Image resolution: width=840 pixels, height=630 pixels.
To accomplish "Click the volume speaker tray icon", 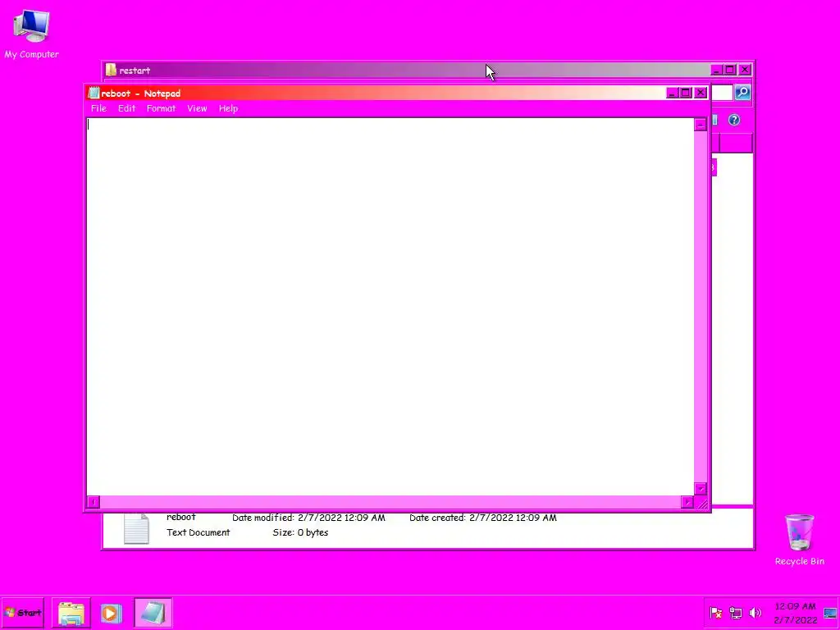I will pos(755,613).
